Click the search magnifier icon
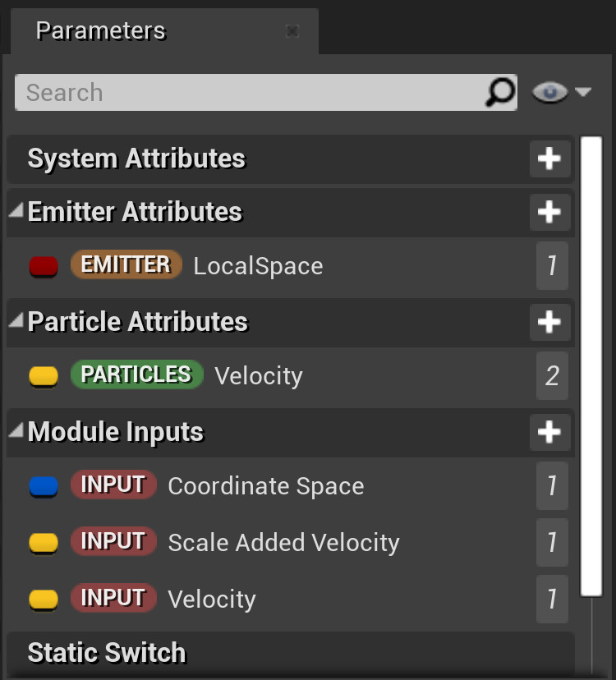This screenshot has width=616, height=680. tap(499, 92)
